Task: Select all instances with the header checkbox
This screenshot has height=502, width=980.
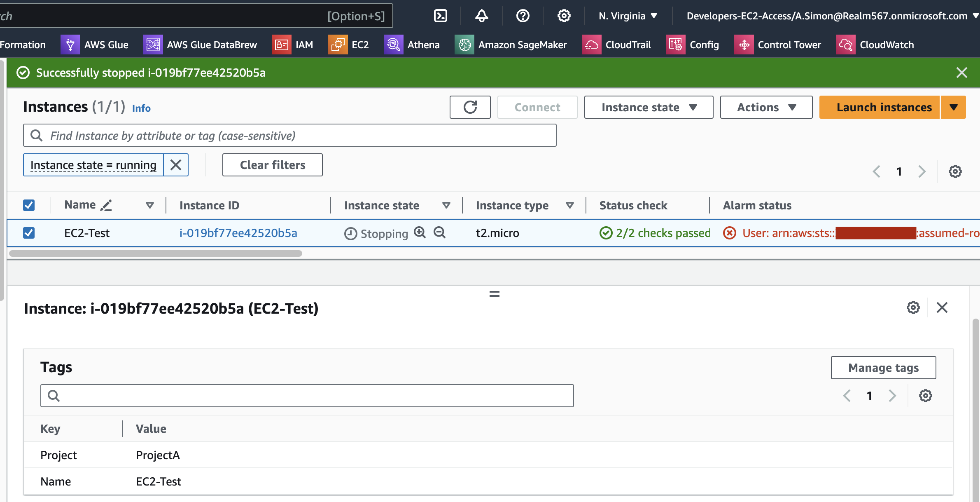Action: [x=29, y=205]
